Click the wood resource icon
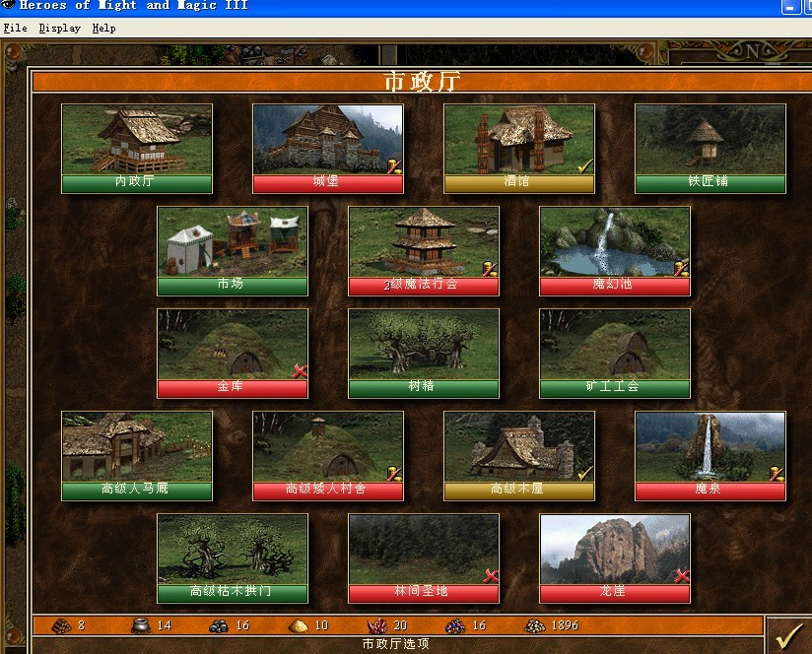This screenshot has height=654, width=812. coord(62,625)
